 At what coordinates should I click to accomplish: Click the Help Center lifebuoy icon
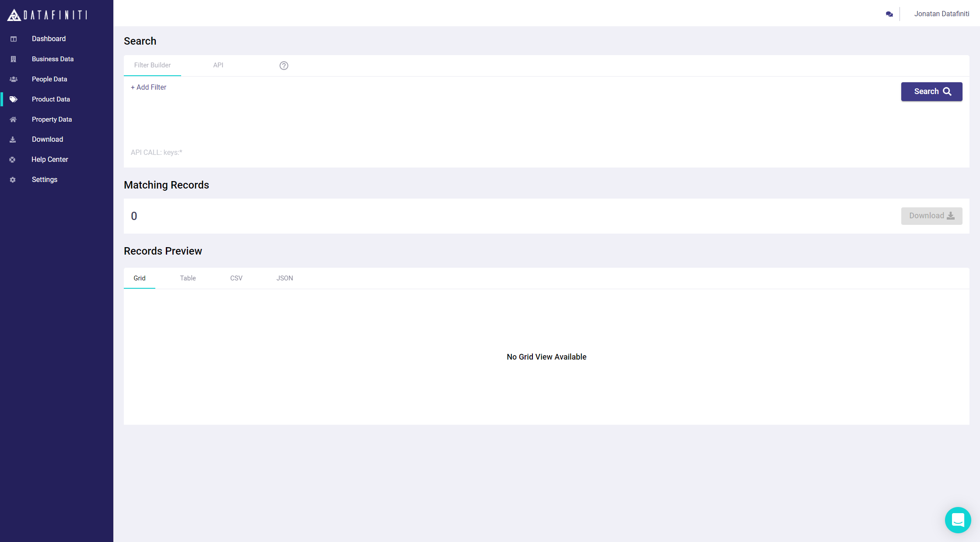[13, 160]
